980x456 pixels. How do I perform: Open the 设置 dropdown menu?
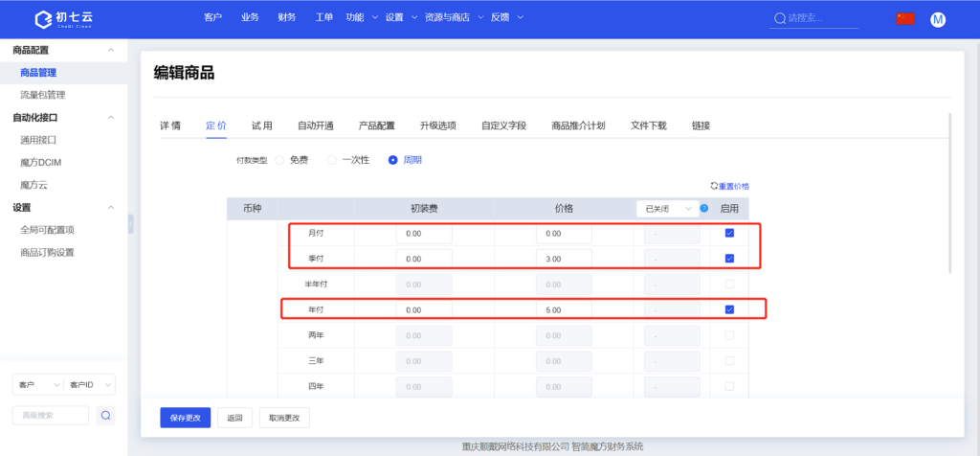coord(401,17)
